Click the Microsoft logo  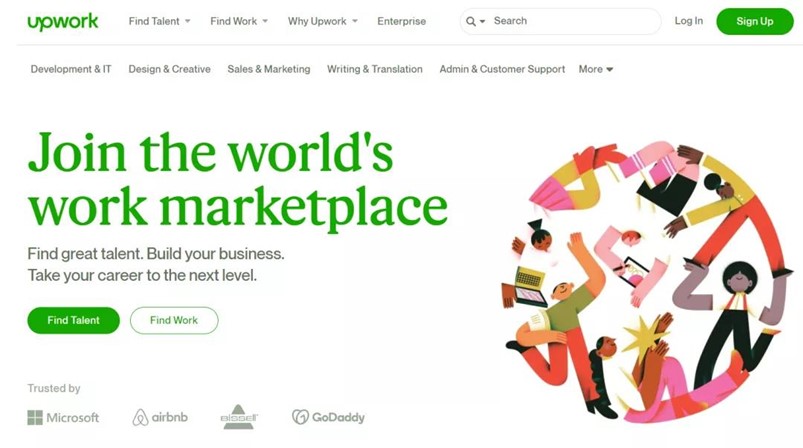click(63, 418)
